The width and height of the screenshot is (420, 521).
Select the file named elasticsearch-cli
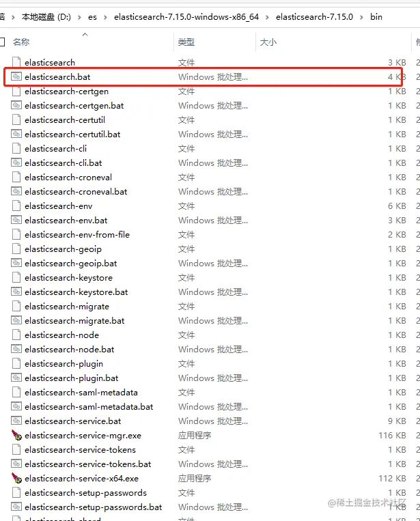point(55,149)
